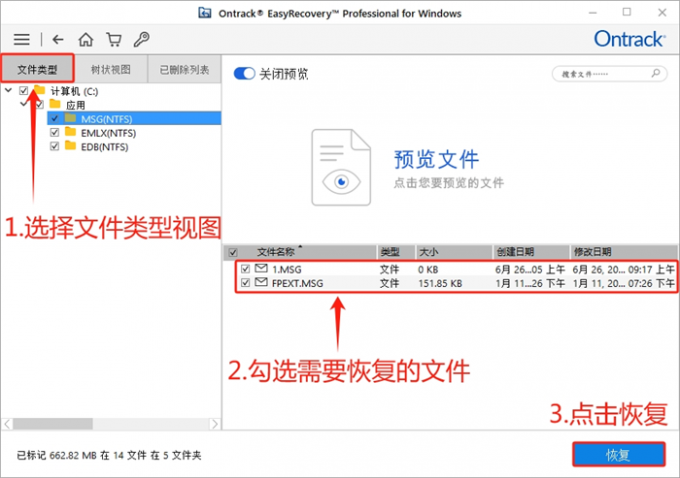
Task: Minimize the EasyRecovery window
Action: tap(593, 13)
